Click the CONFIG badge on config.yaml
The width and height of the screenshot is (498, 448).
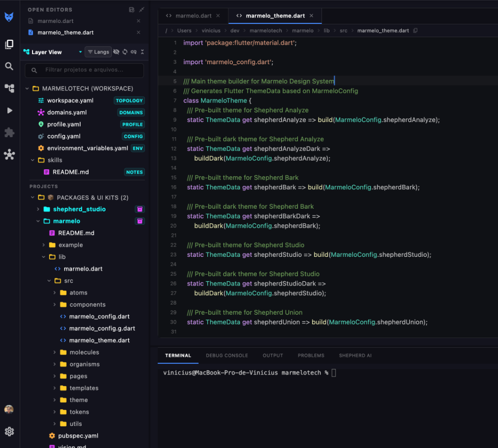[133, 136]
